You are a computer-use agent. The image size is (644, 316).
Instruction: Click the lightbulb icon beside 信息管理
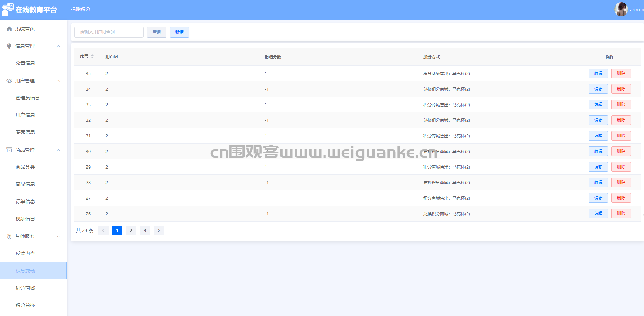pos(9,46)
